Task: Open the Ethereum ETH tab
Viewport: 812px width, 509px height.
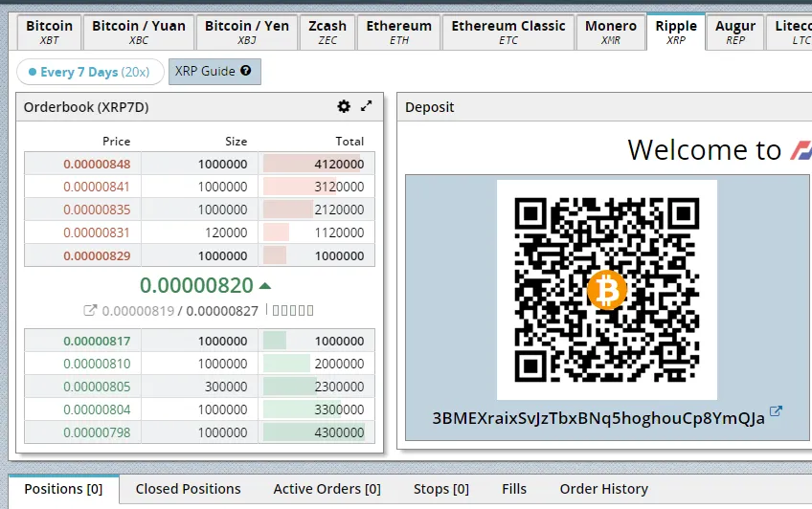Action: pyautogui.click(x=398, y=33)
